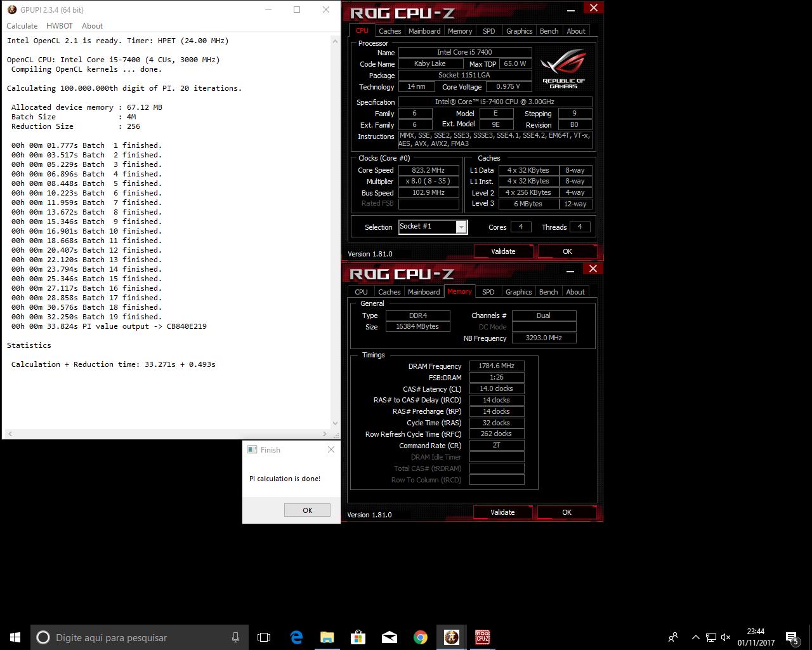The image size is (812, 650).
Task: Click OK in bottom CPU-Z Memory window
Action: point(566,512)
